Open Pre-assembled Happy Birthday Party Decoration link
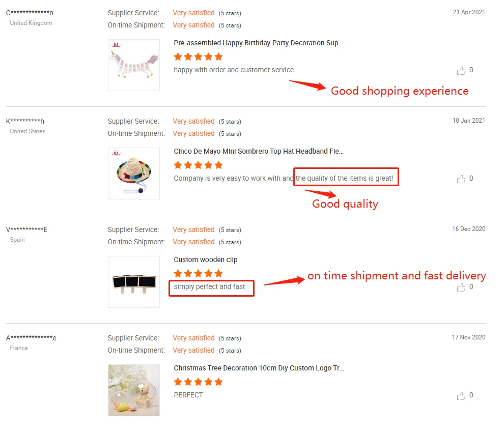The image size is (504, 431). 258,43
